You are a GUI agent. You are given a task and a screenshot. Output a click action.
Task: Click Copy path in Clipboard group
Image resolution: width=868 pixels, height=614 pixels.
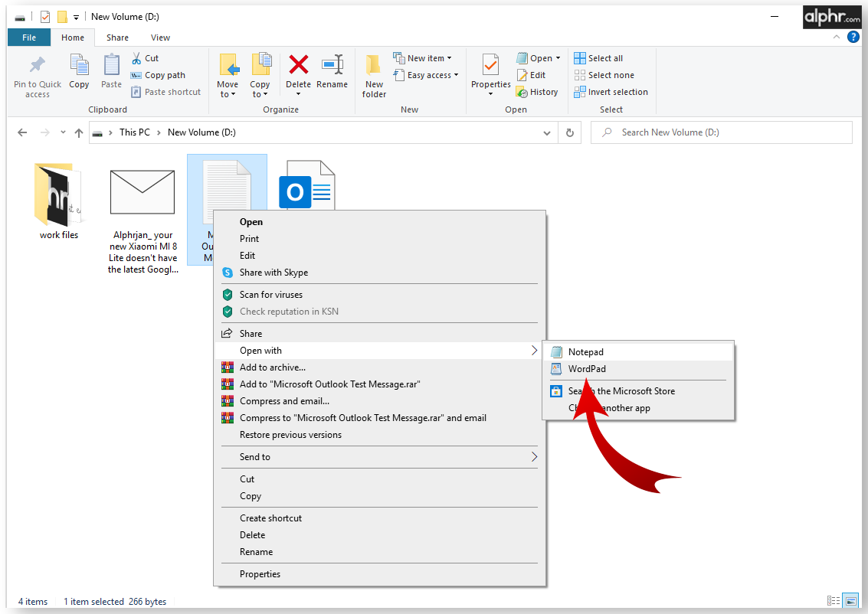[159, 75]
